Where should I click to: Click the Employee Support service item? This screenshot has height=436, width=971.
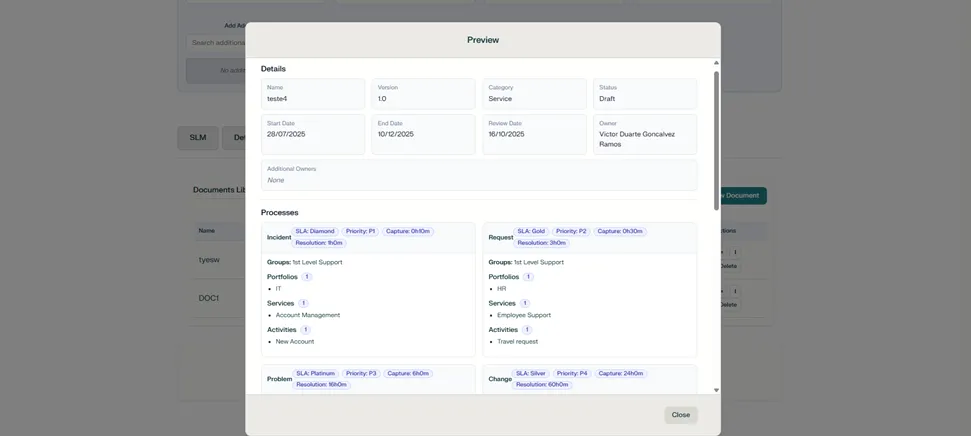[524, 315]
